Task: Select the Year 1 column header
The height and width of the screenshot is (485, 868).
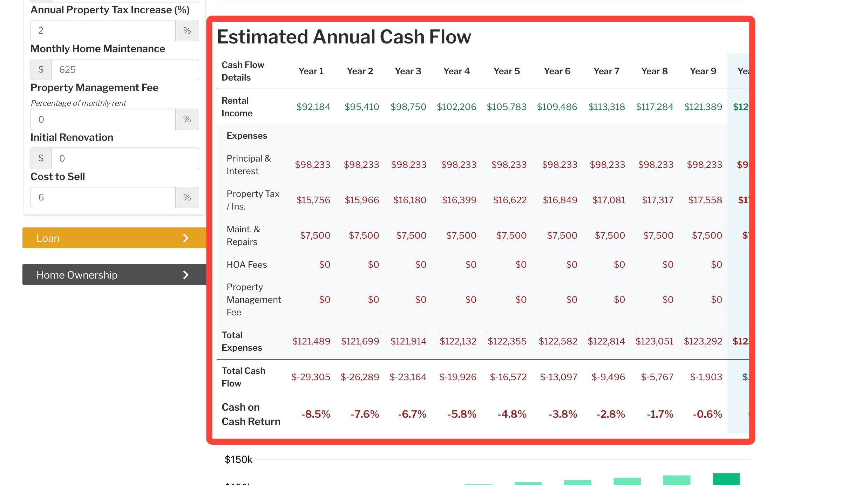Action: pyautogui.click(x=311, y=71)
